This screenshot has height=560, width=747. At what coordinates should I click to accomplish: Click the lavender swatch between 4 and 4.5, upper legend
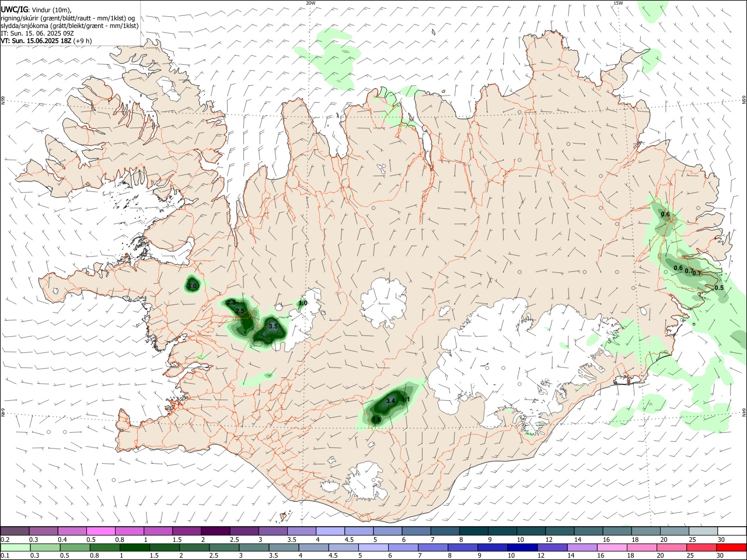point(330,531)
